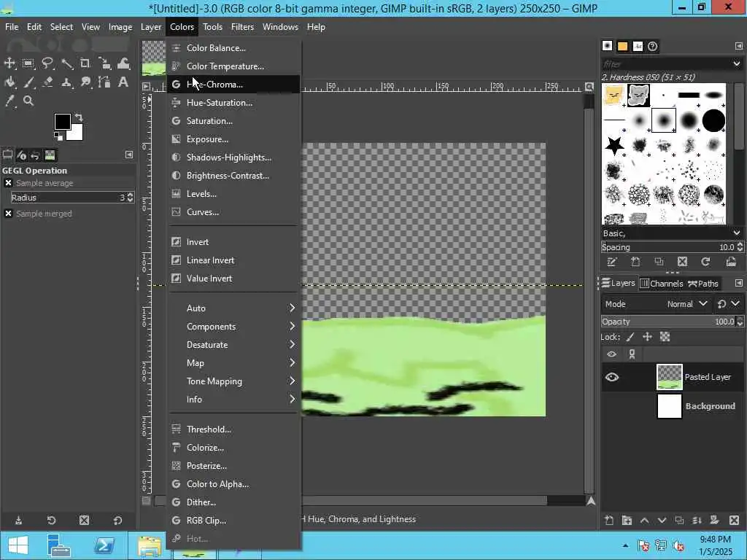Delete this layer from Layers panel
Image resolution: width=747 pixels, height=560 pixels.
[x=734, y=520]
